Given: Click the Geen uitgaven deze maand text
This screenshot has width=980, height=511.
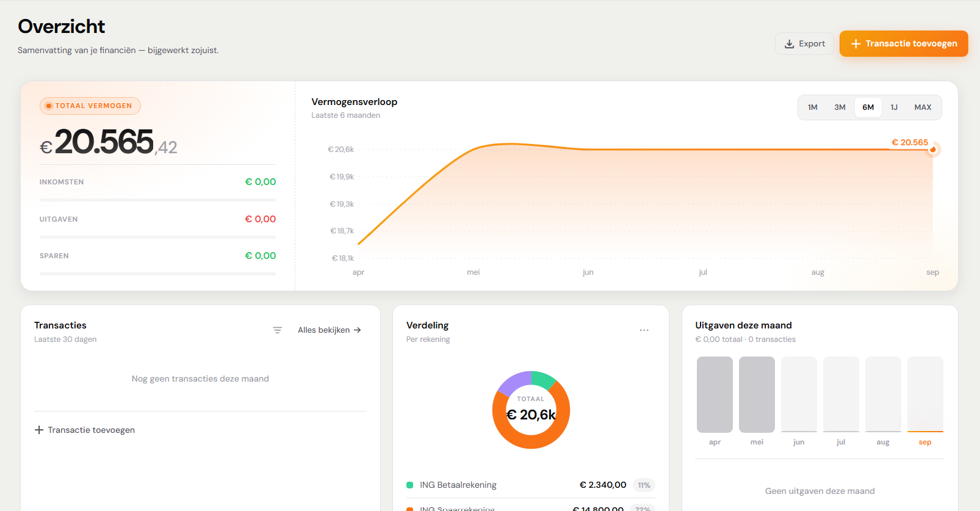Looking at the screenshot, I should (820, 491).
